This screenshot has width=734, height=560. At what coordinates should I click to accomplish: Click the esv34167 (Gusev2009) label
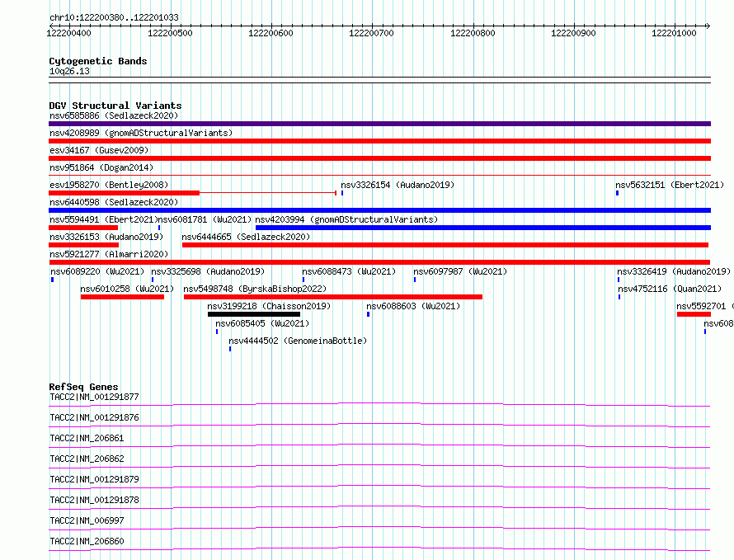(99, 150)
